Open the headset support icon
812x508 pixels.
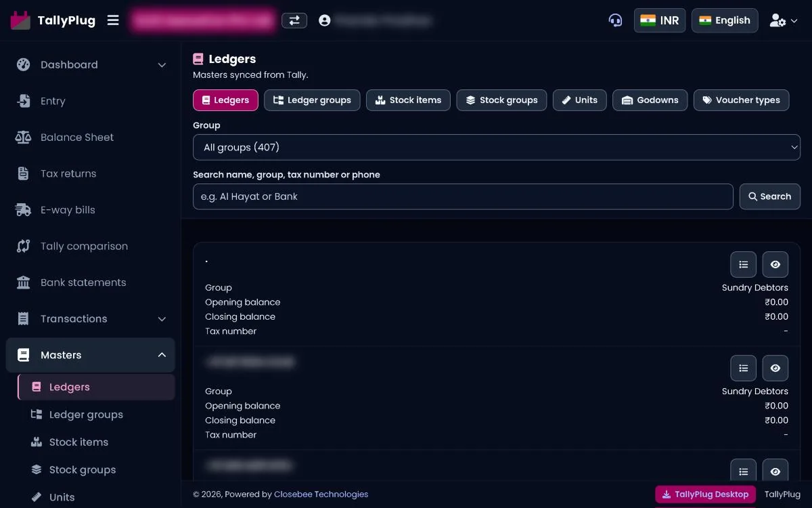(x=615, y=20)
